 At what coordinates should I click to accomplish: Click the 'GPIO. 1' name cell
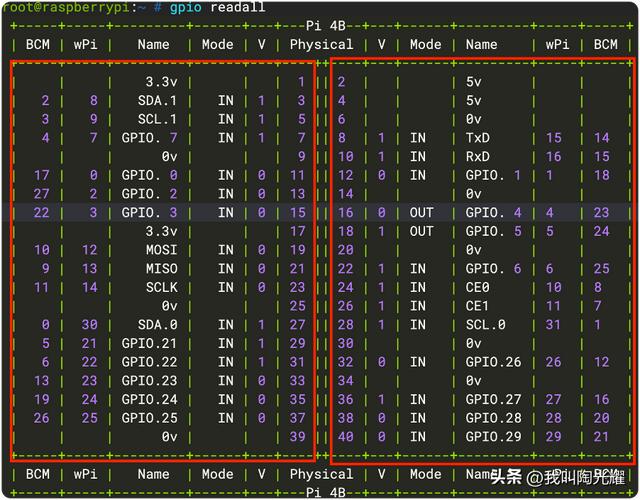pyautogui.click(x=493, y=176)
